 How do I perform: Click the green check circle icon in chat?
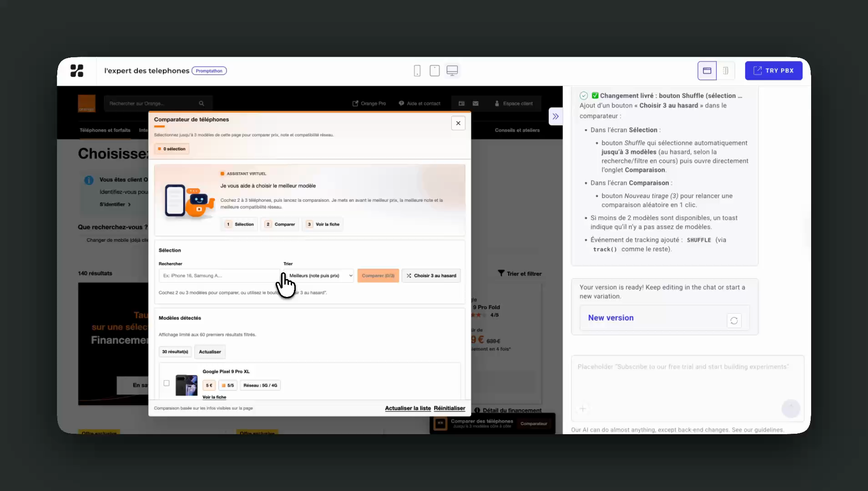point(584,95)
